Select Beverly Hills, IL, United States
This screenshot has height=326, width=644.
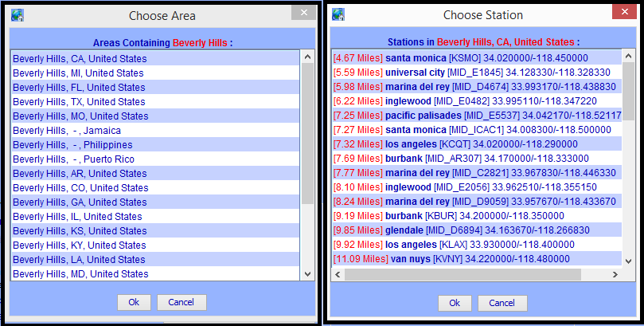pyautogui.click(x=156, y=217)
